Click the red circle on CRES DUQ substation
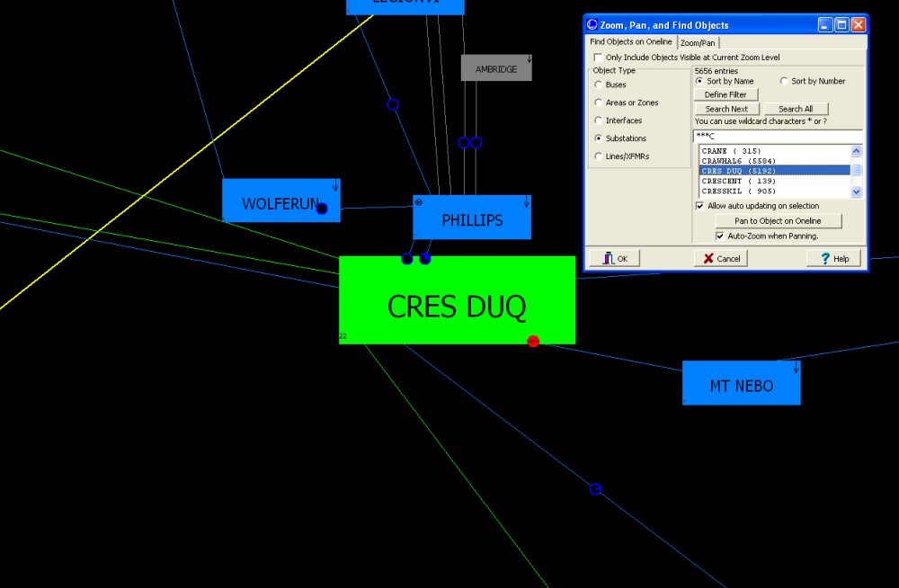 click(533, 341)
